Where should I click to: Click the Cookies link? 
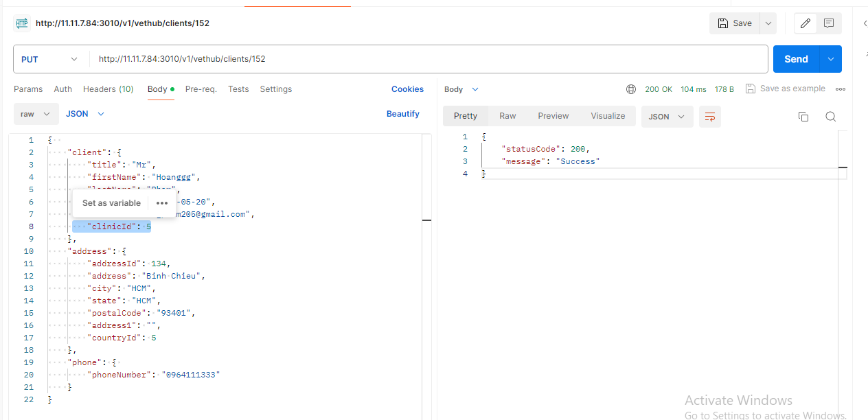pyautogui.click(x=407, y=89)
